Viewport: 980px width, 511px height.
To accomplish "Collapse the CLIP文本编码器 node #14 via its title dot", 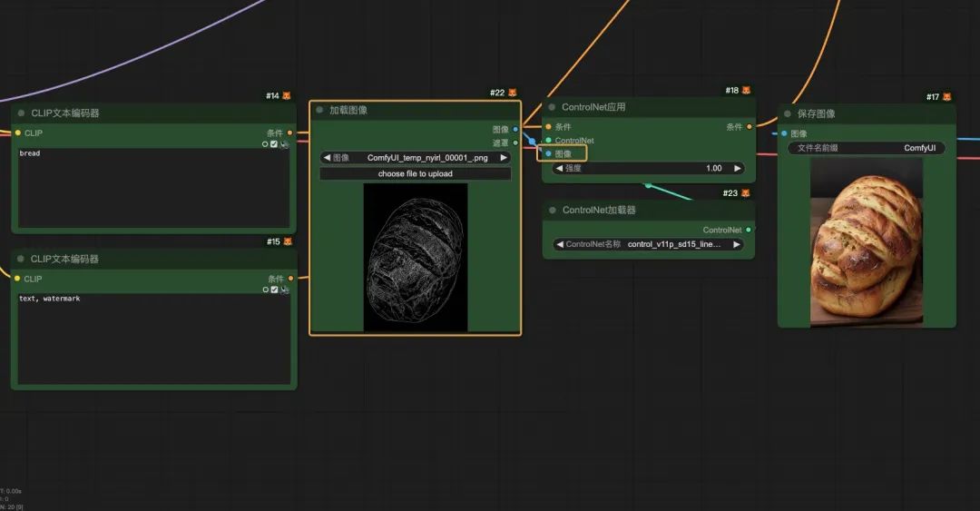I will click(21, 113).
